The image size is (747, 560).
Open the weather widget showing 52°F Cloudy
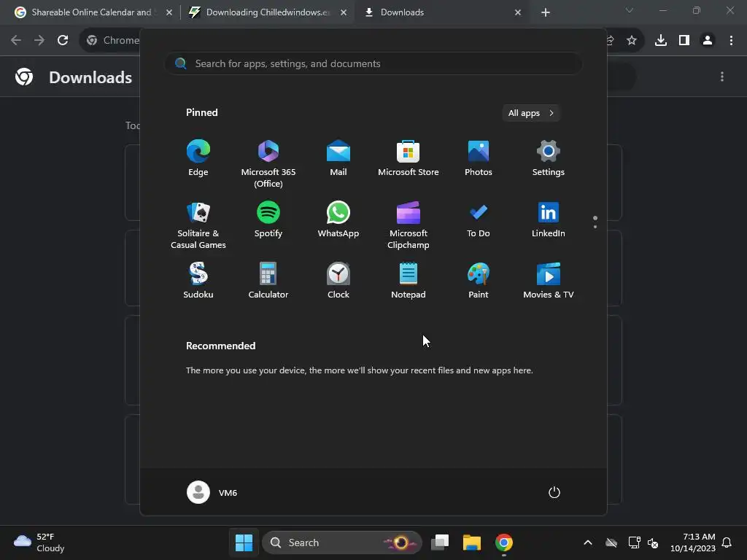[x=39, y=542]
